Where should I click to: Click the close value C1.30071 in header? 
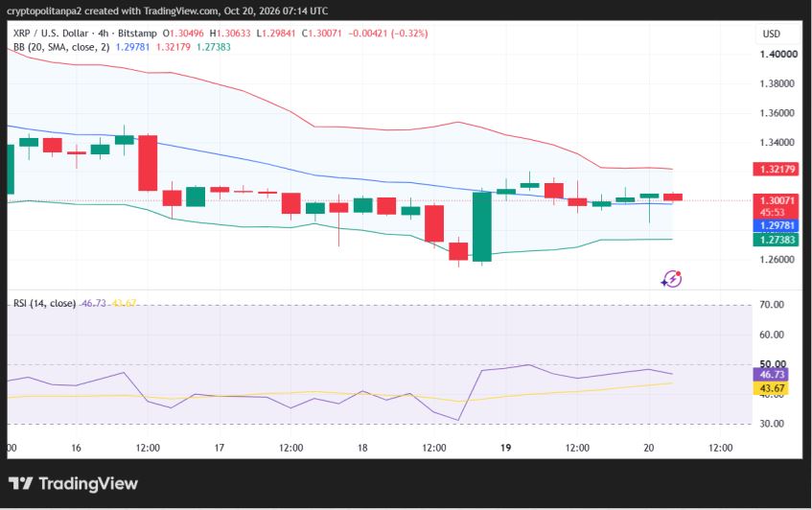[x=321, y=34]
